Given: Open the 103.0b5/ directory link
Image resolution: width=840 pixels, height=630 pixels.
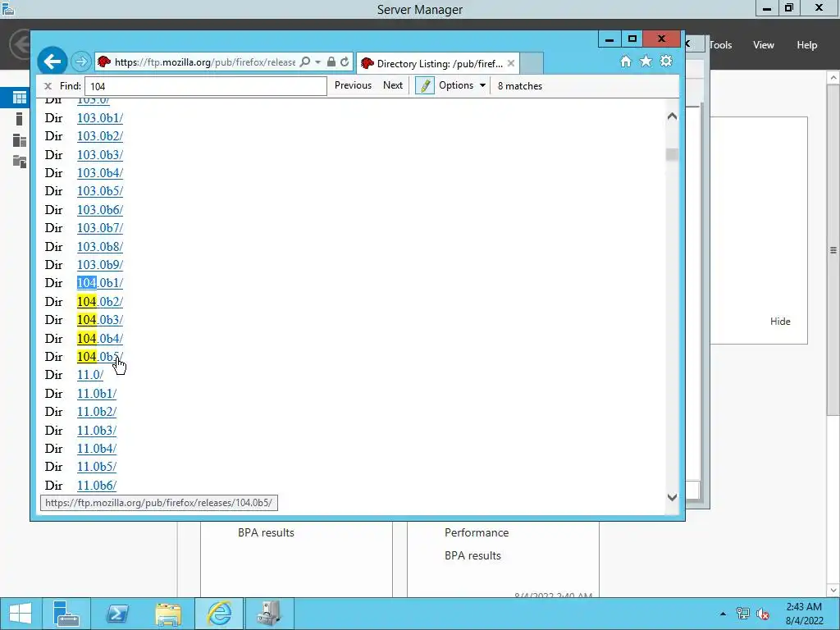Looking at the screenshot, I should (99, 191).
